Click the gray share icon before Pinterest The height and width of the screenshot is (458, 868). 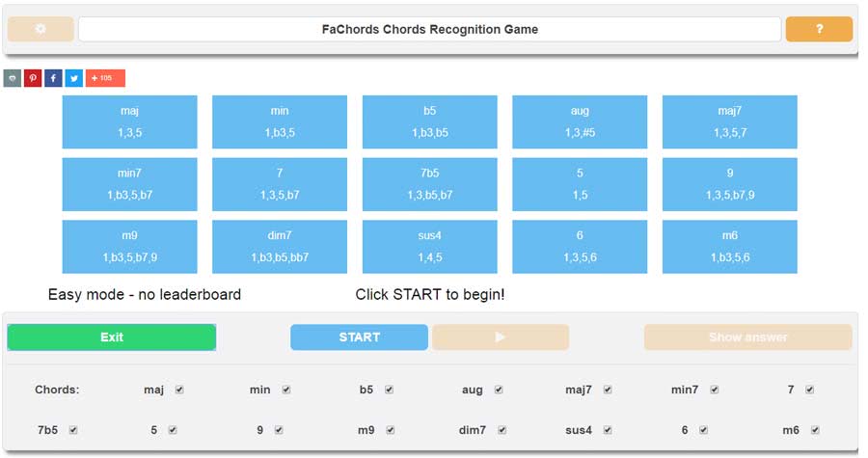coord(13,78)
